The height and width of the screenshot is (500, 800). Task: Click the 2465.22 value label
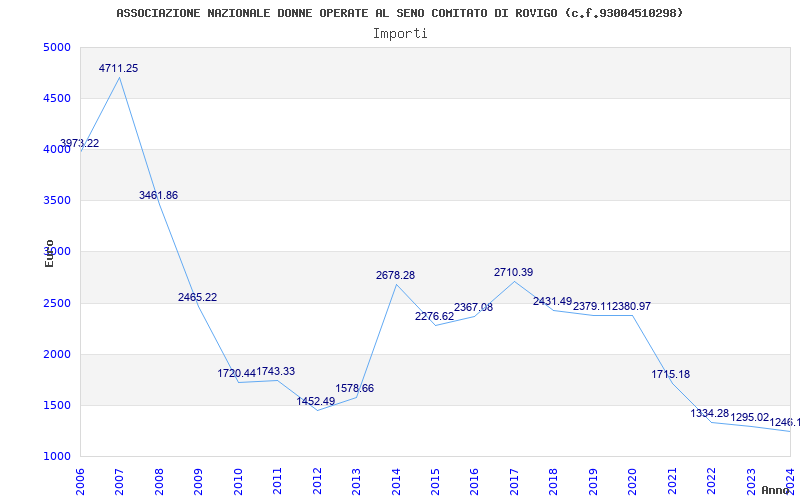pyautogui.click(x=197, y=297)
